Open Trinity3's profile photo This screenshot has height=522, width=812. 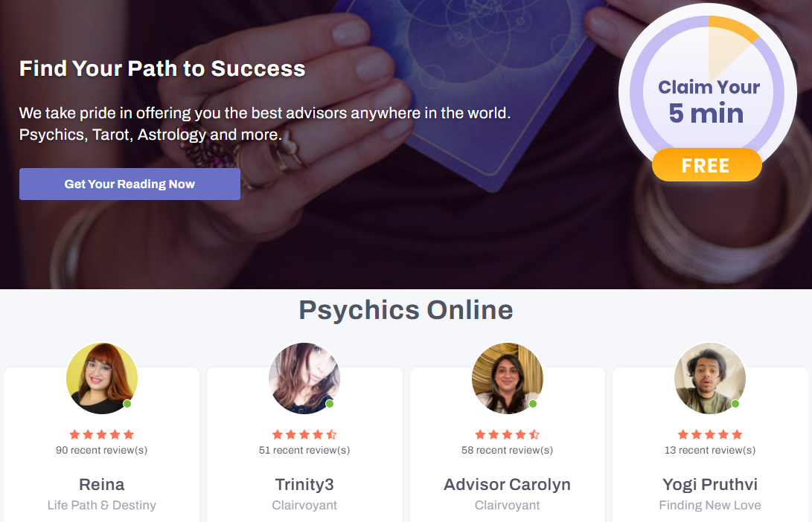[304, 378]
